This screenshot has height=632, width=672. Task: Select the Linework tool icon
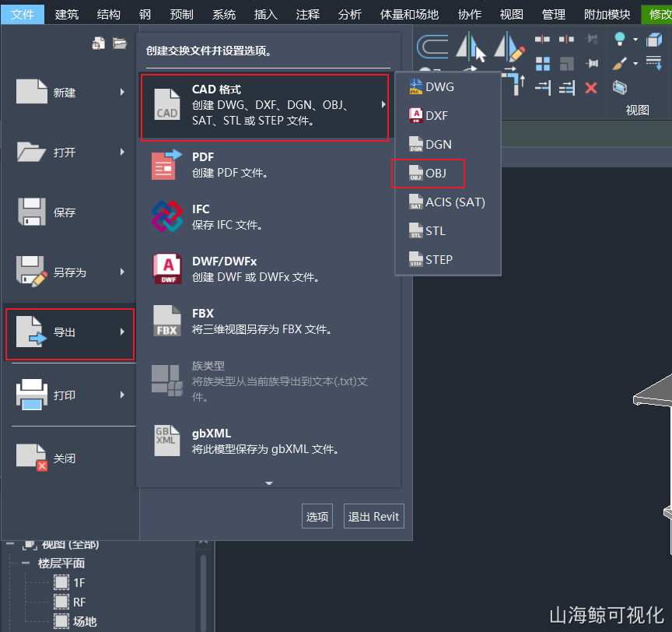tap(654, 63)
